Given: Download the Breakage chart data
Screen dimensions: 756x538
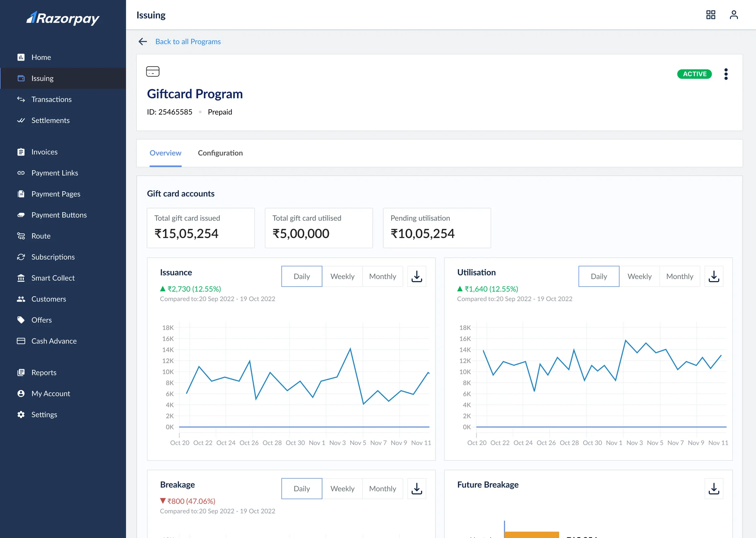Looking at the screenshot, I should tap(417, 489).
